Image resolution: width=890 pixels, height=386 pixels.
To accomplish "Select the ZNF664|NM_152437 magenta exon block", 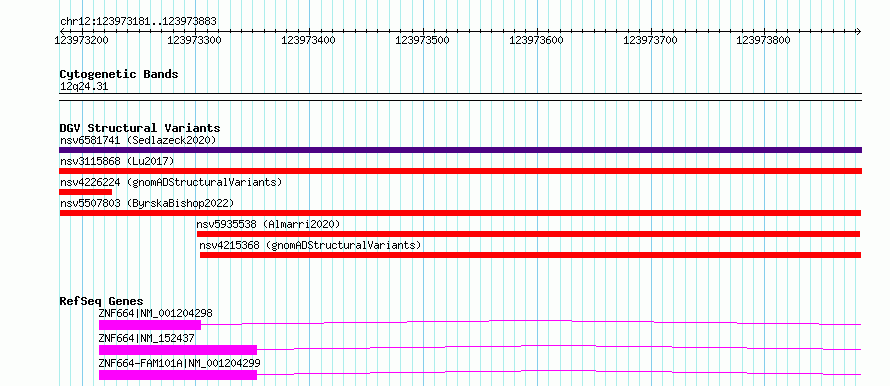I will (178, 350).
